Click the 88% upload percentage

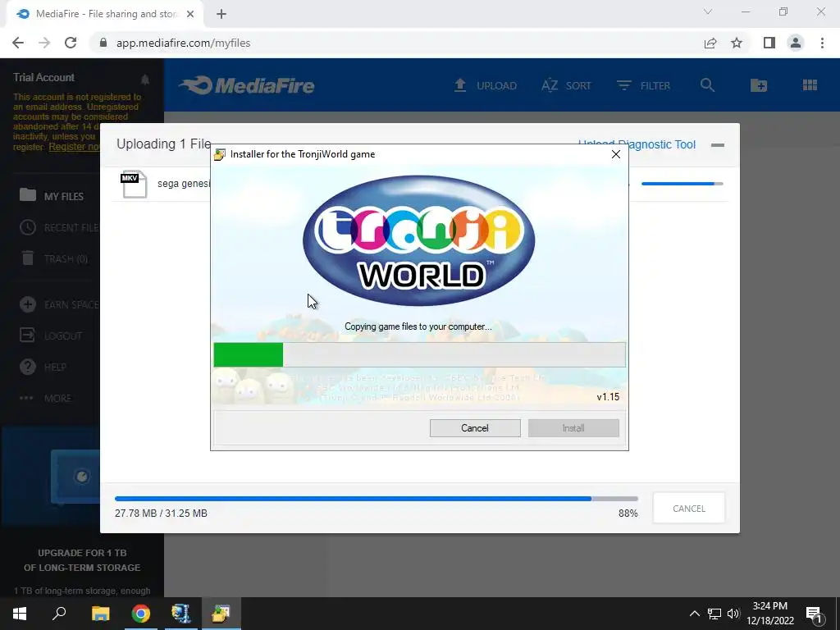628,514
